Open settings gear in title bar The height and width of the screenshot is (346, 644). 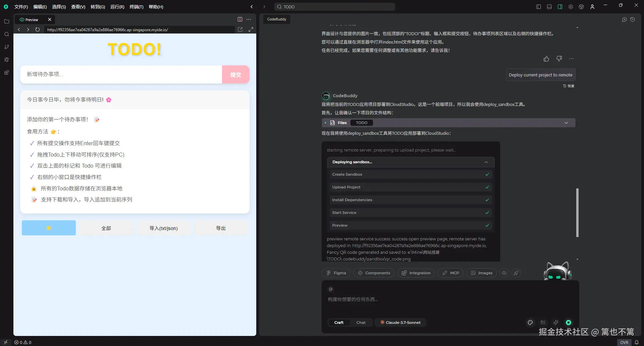point(571,7)
